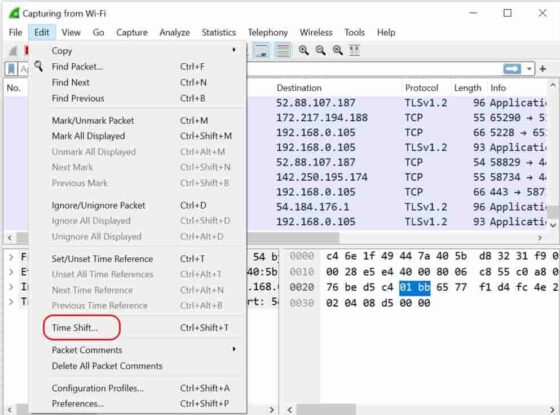Click the shark fin start capture icon
Viewport: 560px width, 415px height.
[x=13, y=51]
